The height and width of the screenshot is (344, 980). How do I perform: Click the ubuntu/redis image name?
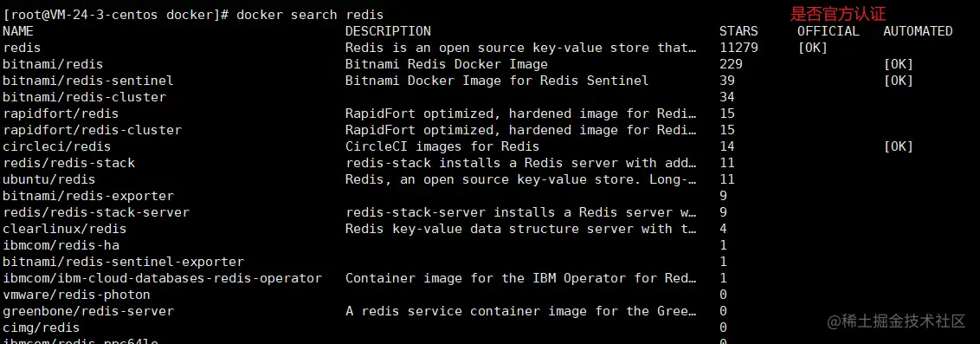pos(49,179)
